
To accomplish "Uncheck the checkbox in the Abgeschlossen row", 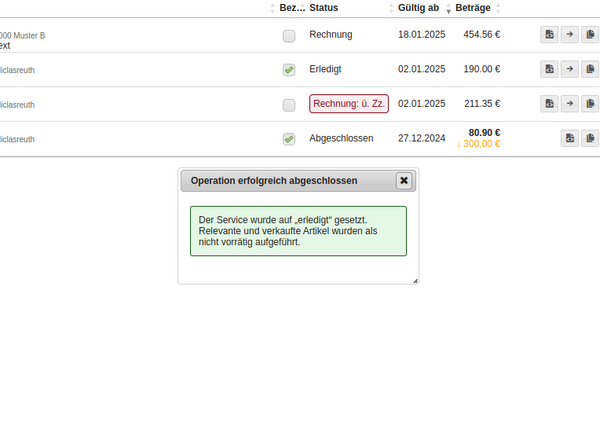I will [289, 139].
